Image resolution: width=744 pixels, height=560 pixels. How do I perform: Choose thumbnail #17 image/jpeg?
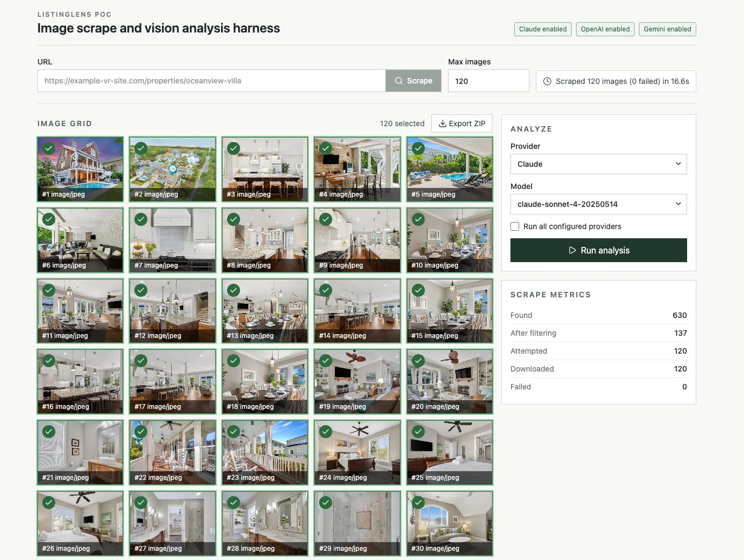pos(172,382)
